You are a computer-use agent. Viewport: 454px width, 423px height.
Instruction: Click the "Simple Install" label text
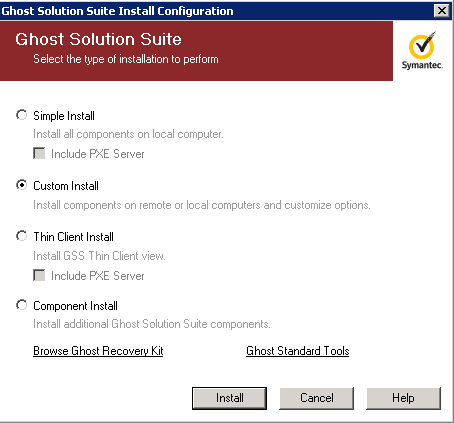point(64,116)
